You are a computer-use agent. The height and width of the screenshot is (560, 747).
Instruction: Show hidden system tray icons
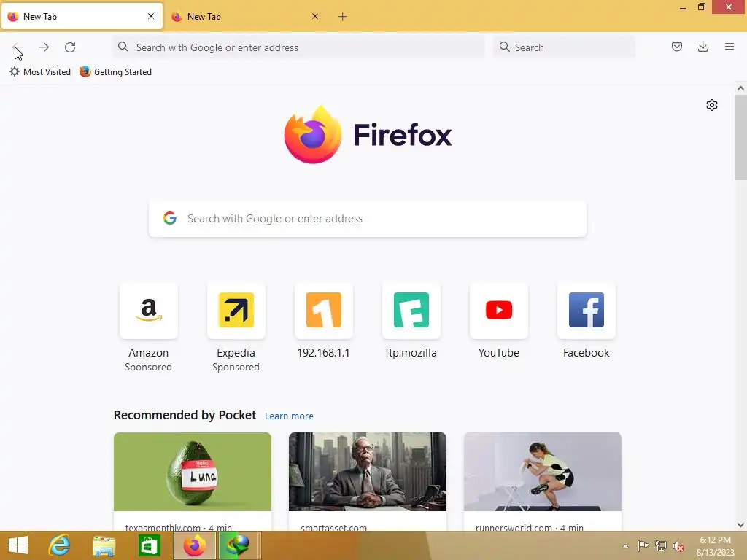pos(625,546)
